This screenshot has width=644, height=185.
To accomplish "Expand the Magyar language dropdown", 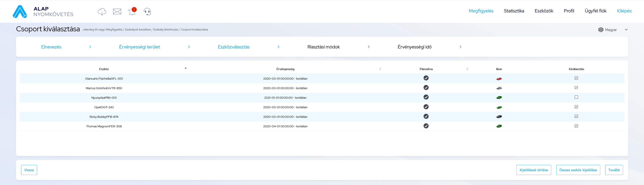I will tap(626, 30).
